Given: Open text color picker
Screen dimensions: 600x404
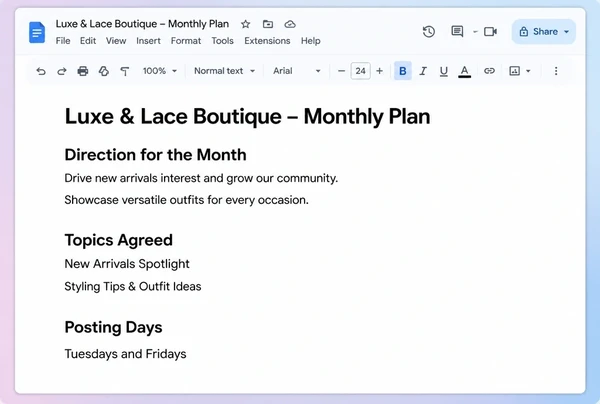Looking at the screenshot, I should pyautogui.click(x=464, y=71).
